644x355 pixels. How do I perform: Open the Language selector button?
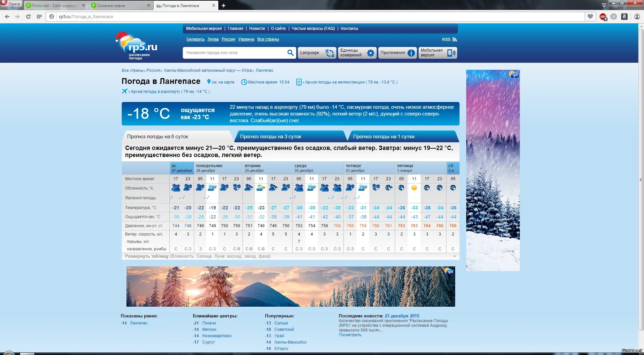317,53
